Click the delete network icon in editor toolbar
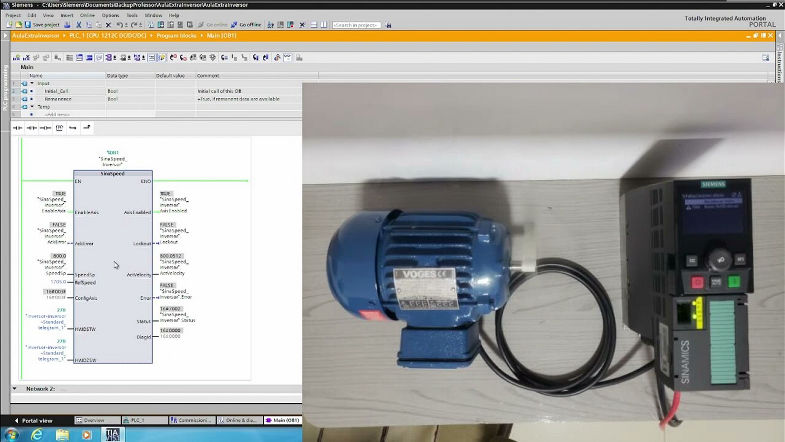Image resolution: width=785 pixels, height=442 pixels. coord(26,58)
